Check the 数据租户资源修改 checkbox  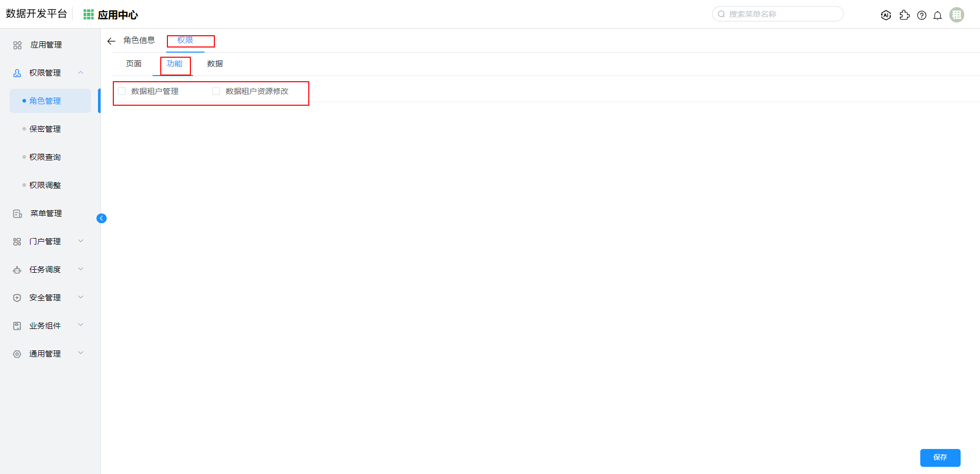point(216,91)
